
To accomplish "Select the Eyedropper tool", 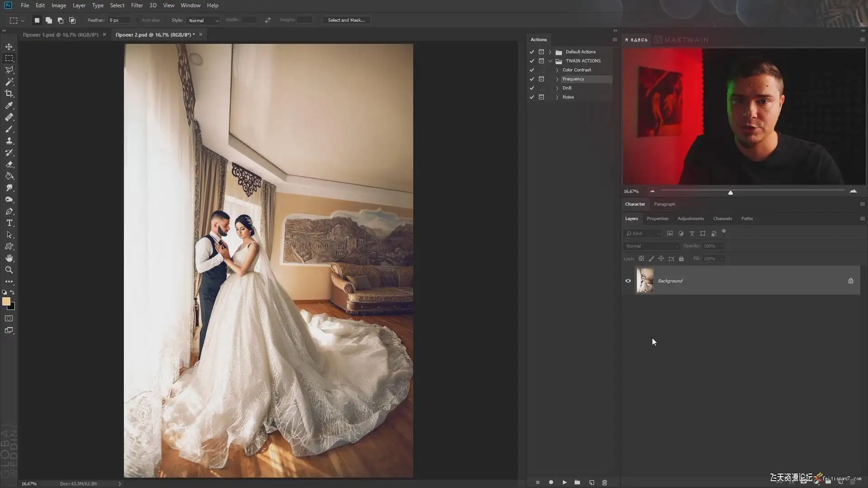I will 9,105.
